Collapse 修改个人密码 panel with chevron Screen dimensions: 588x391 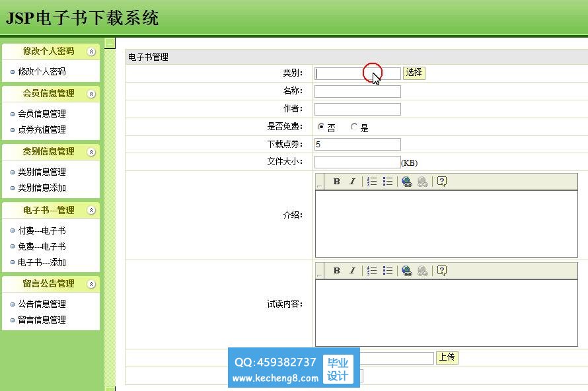tap(91, 52)
